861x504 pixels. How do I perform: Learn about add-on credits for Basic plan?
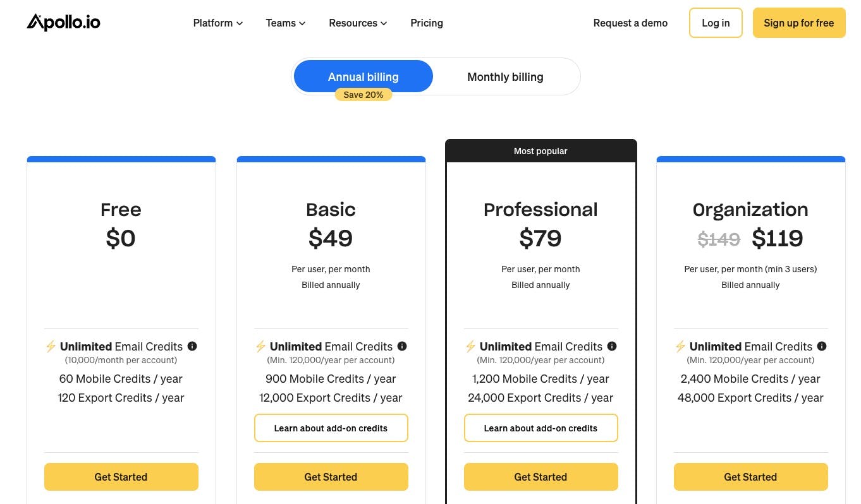click(x=331, y=428)
